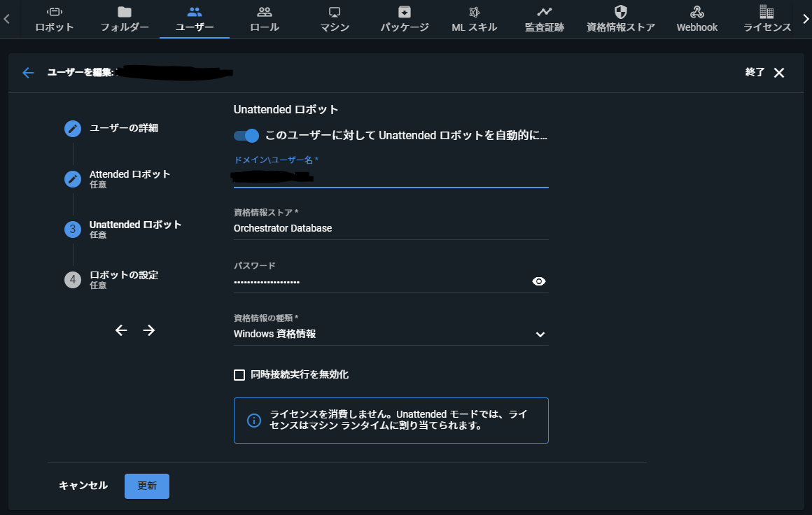
Task: Enable the 同時接続実行を無効化 checkbox
Action: coord(239,374)
